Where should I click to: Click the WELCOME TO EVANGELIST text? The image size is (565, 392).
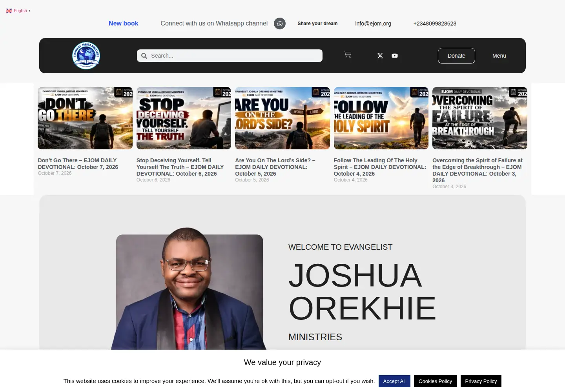pyautogui.click(x=341, y=247)
